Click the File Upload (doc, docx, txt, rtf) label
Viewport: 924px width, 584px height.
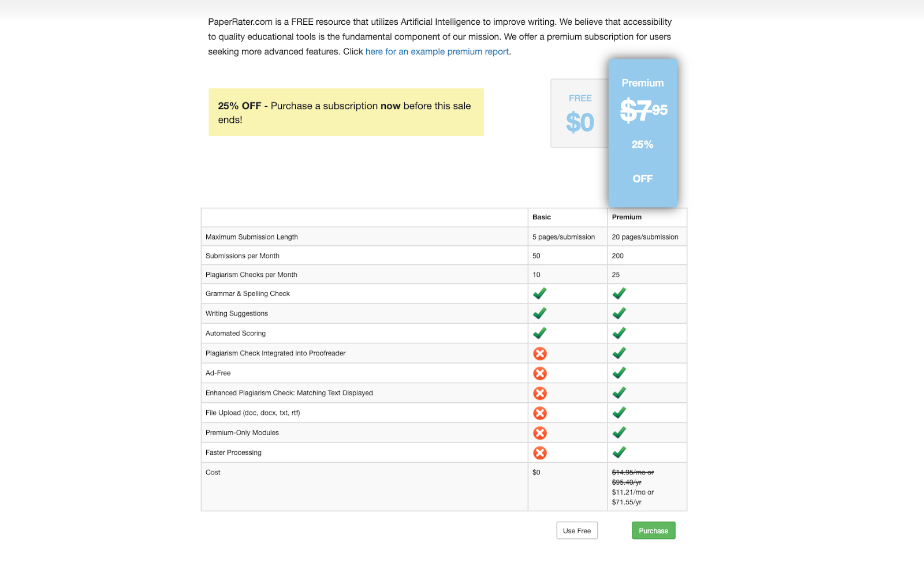[253, 413]
